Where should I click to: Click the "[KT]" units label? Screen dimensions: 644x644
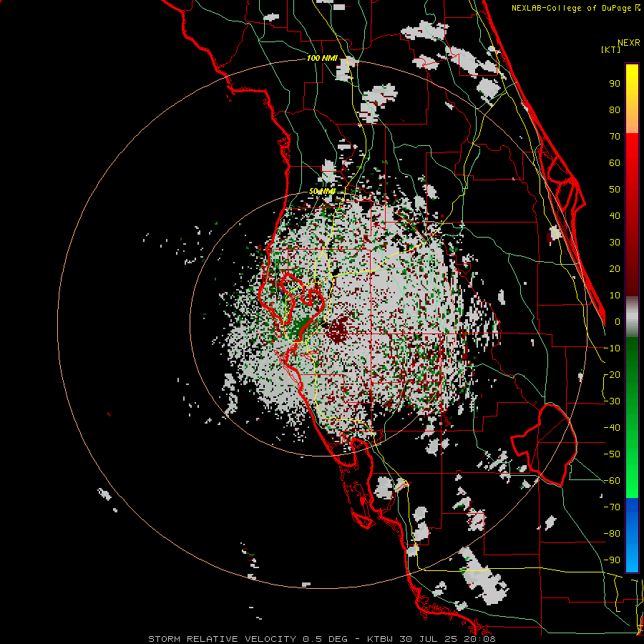point(611,49)
